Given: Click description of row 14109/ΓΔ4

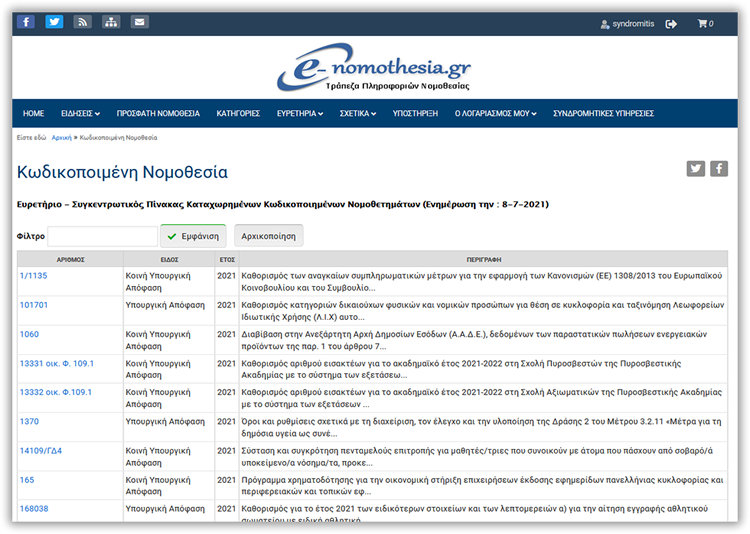Looking at the screenshot, I should (483, 456).
